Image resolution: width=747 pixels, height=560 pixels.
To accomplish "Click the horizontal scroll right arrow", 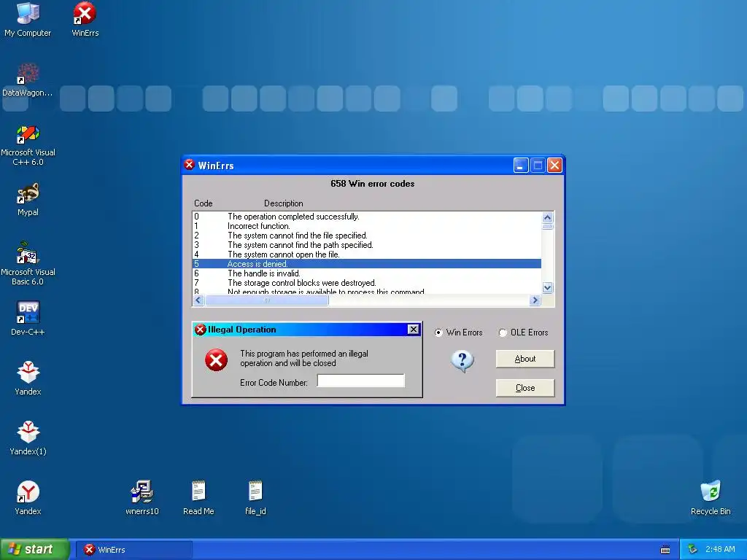I will click(x=535, y=300).
